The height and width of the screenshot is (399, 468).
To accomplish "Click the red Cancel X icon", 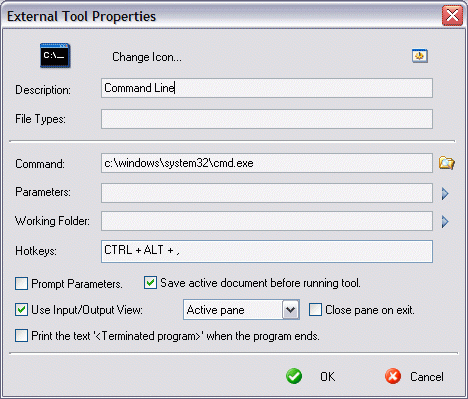I will pos(393,376).
